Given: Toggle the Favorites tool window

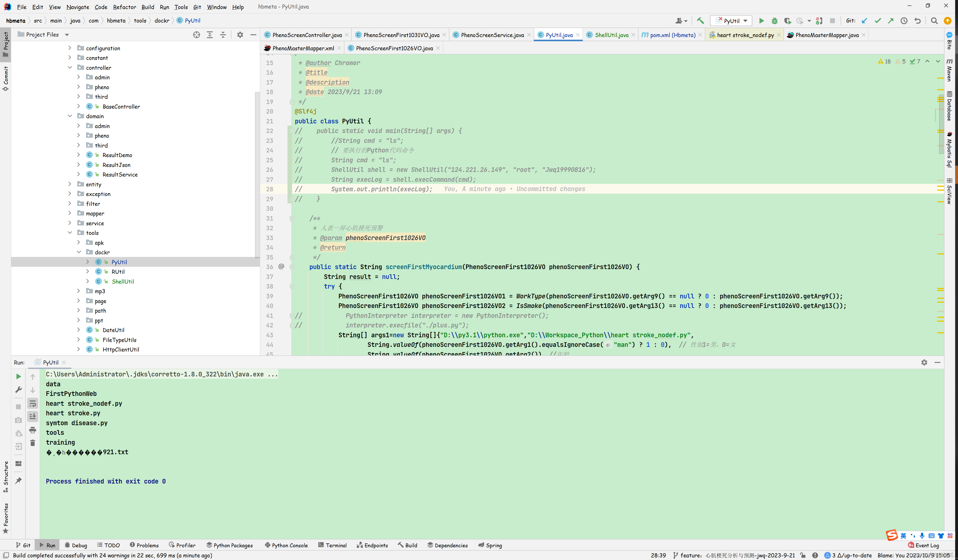Looking at the screenshot, I should coord(5,518).
